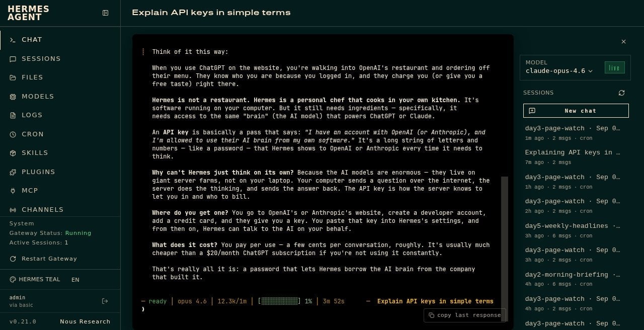This screenshot has width=644, height=330.
Task: Click the admin user name
Action: pos(17,297)
